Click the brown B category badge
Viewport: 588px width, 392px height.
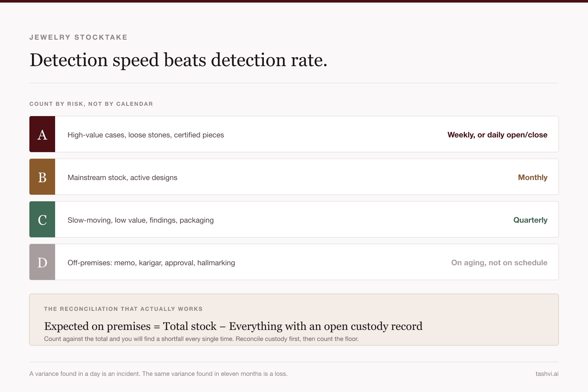coord(42,177)
